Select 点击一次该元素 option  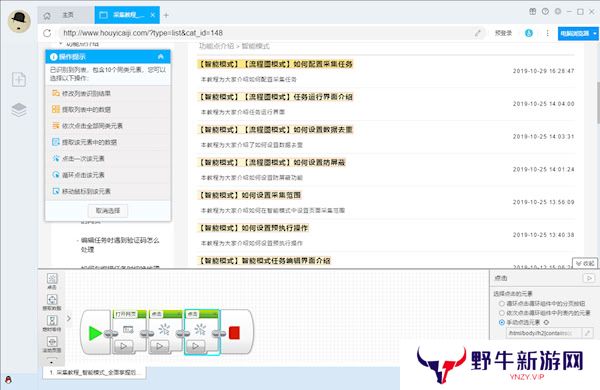[x=108, y=158]
